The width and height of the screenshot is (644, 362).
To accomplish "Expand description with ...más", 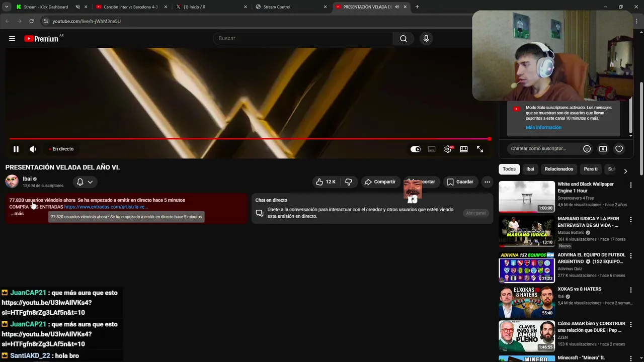I will [x=17, y=214].
